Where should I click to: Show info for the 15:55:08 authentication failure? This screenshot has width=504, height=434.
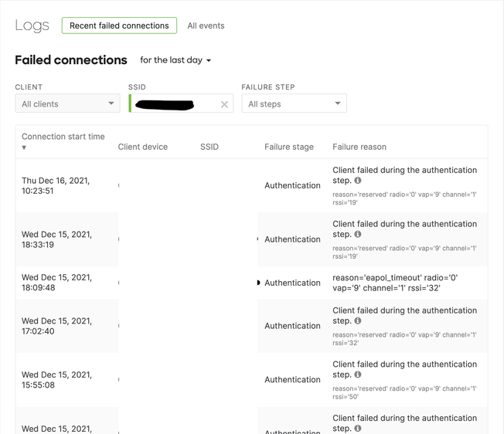pyautogui.click(x=357, y=375)
